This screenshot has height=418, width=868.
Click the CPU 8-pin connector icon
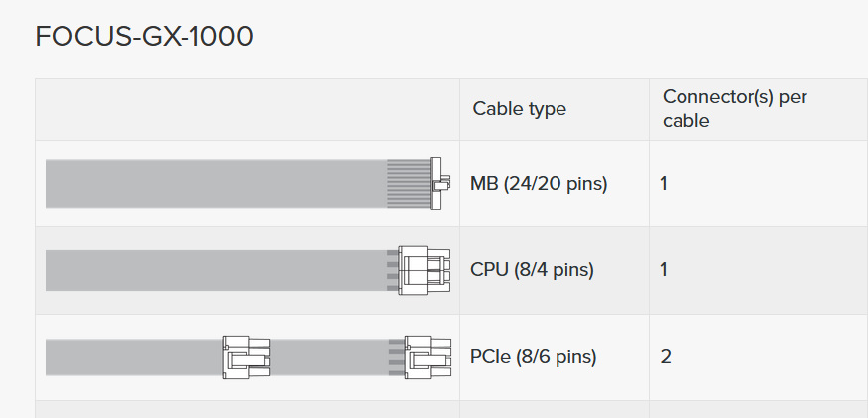coord(423,270)
